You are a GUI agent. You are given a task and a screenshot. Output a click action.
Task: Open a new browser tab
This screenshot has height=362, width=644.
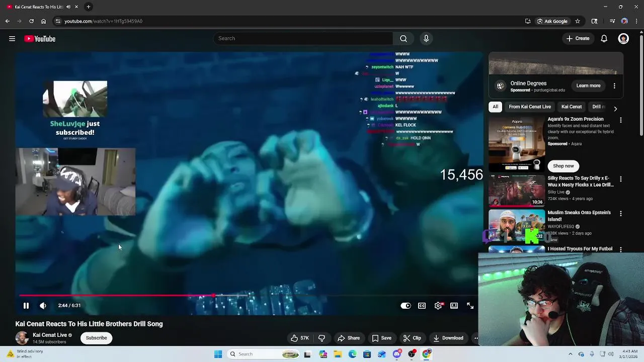coord(89,7)
